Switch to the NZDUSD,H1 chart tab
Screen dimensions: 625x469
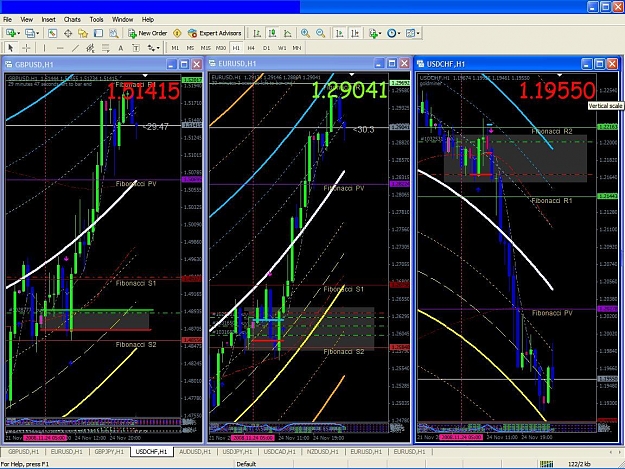(322, 451)
